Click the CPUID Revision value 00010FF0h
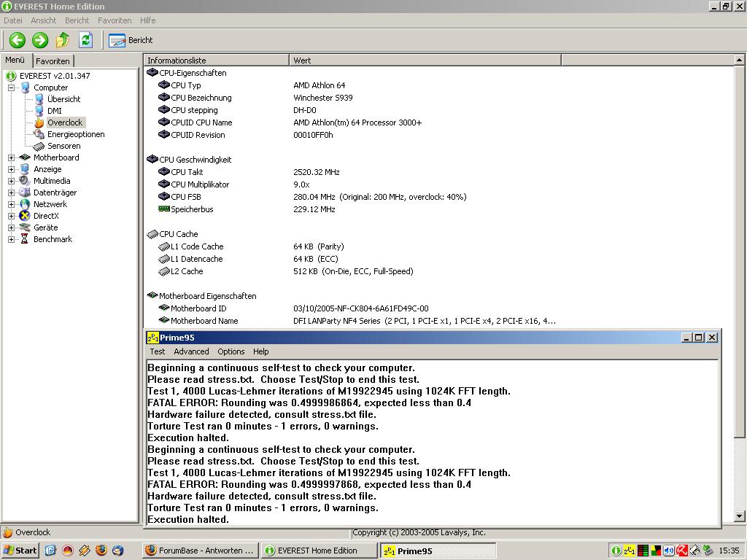The image size is (747, 560). coord(313,135)
